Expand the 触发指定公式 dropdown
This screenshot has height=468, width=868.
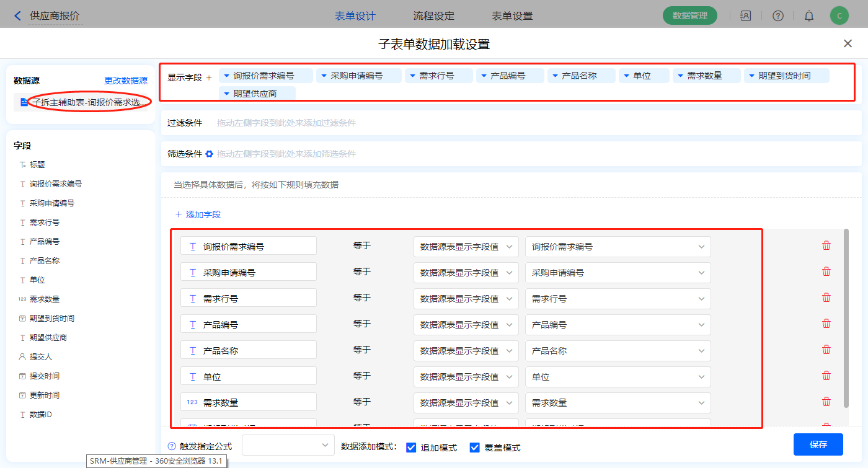pyautogui.click(x=288, y=445)
